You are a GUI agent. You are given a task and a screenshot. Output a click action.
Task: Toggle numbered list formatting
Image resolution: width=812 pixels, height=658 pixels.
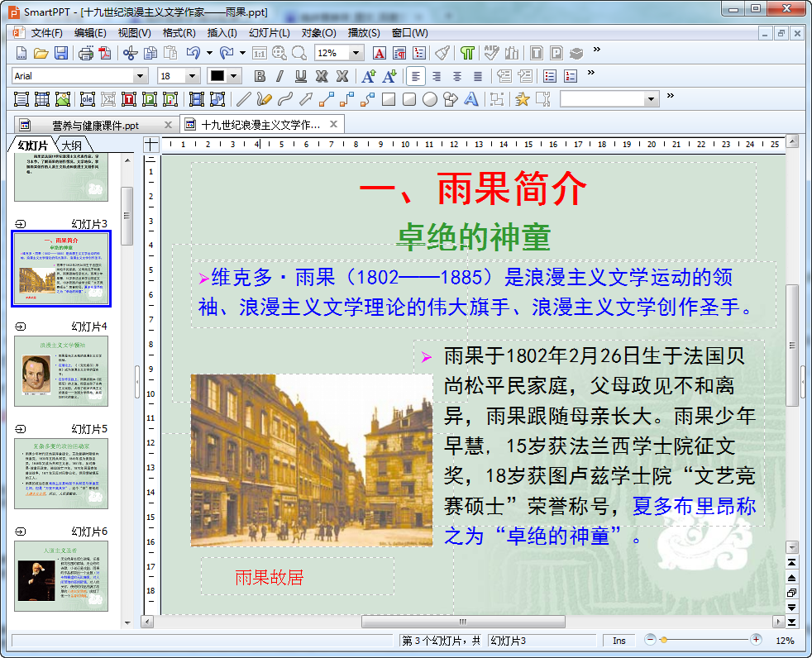pos(571,77)
